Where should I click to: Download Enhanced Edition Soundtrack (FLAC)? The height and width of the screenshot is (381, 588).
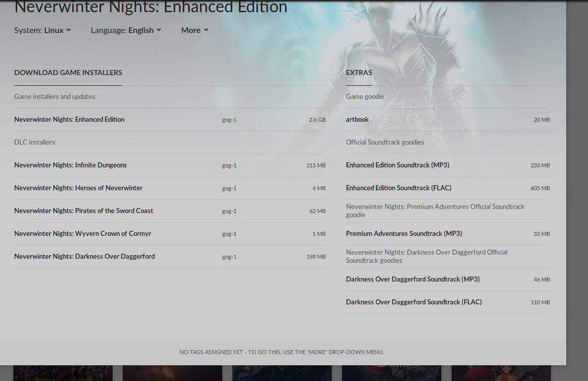tap(448, 188)
